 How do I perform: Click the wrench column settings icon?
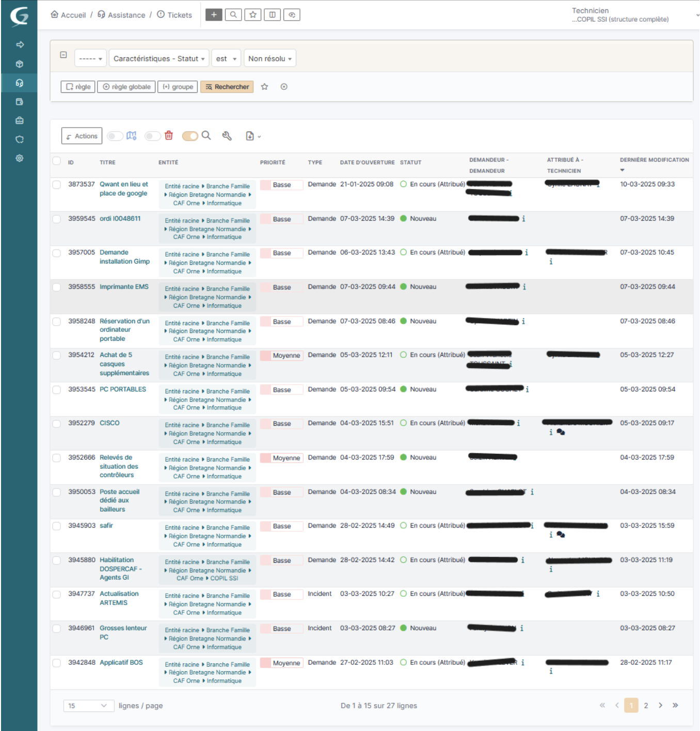(x=227, y=136)
